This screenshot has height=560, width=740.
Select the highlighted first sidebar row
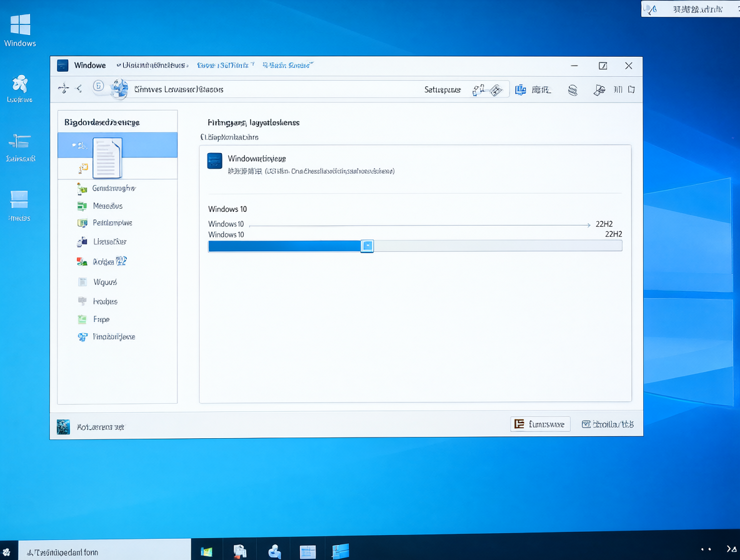click(117, 145)
